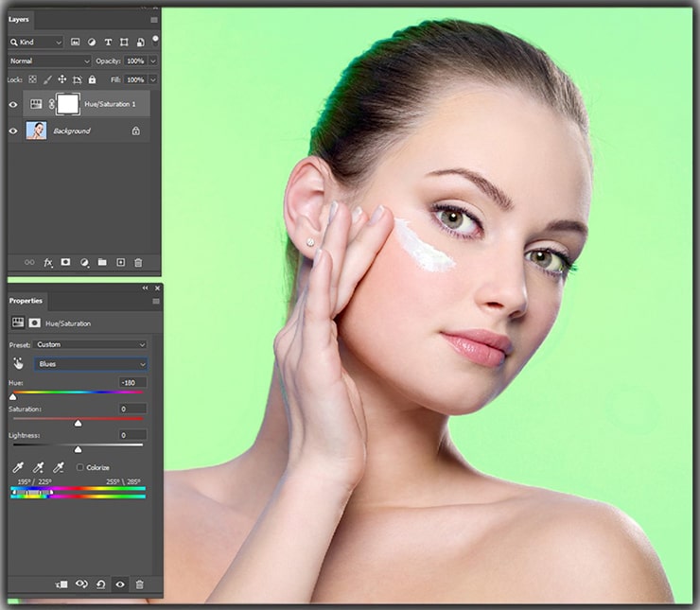The height and width of the screenshot is (610, 700).
Task: Open the Fill slider dropdown arrow
Action: (x=153, y=79)
